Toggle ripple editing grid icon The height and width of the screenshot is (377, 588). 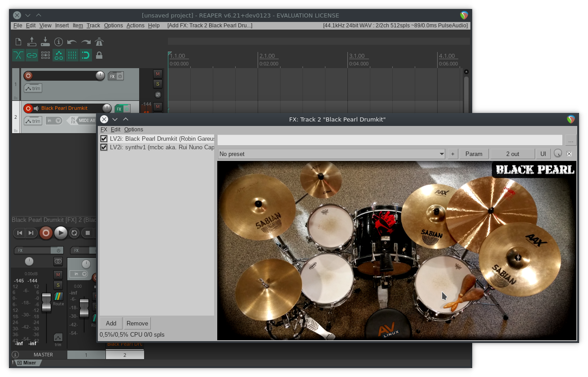point(45,55)
